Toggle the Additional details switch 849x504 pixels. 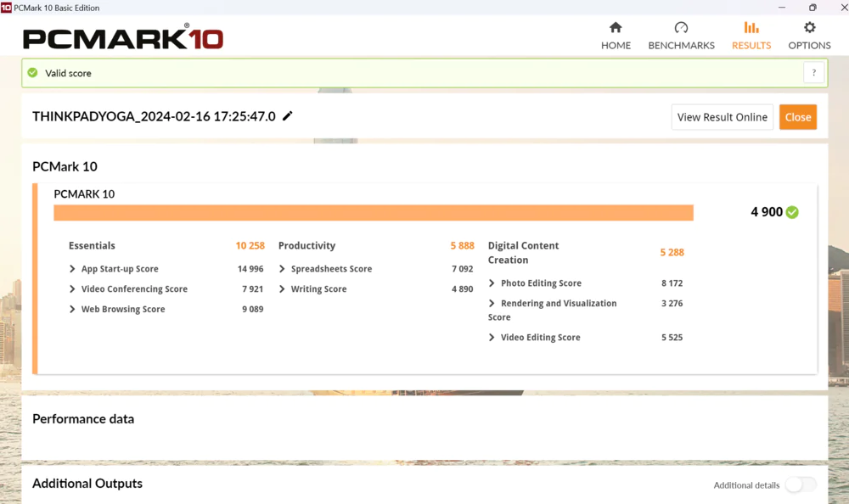click(801, 485)
